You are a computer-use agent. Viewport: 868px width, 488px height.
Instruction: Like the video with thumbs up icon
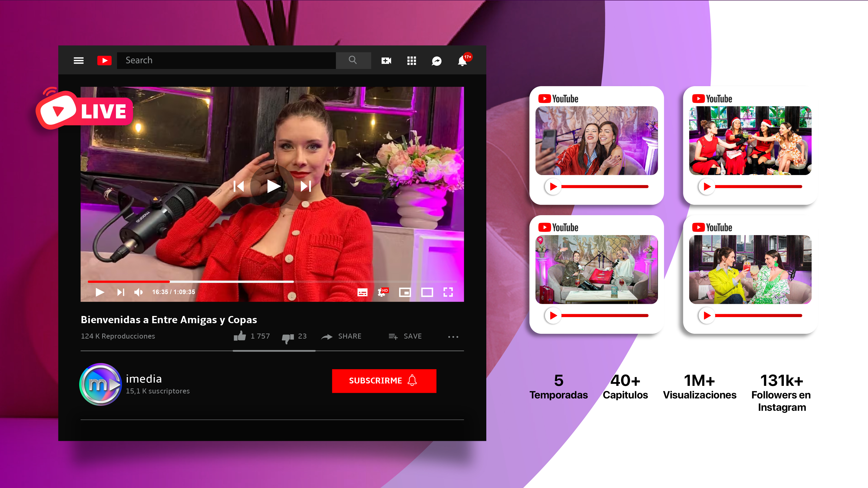point(240,336)
